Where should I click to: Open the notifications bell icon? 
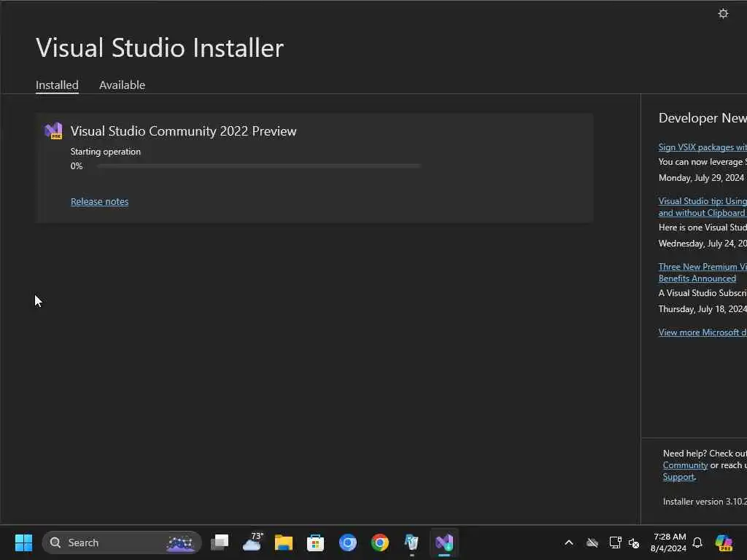click(697, 542)
